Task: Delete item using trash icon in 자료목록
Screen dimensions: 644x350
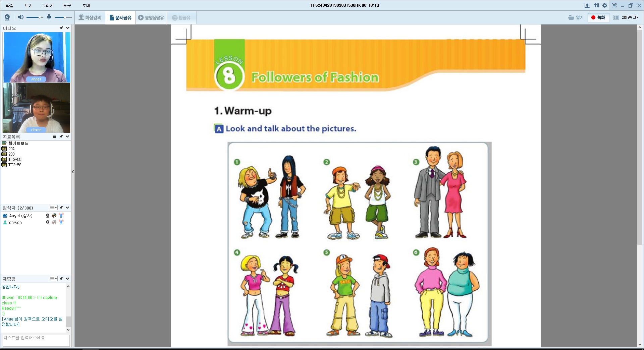Action: click(54, 136)
